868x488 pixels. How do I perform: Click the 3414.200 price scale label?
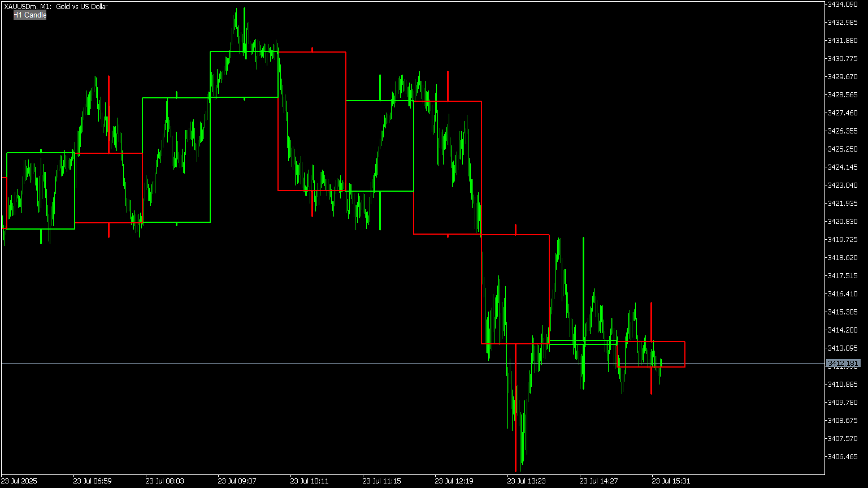click(843, 330)
